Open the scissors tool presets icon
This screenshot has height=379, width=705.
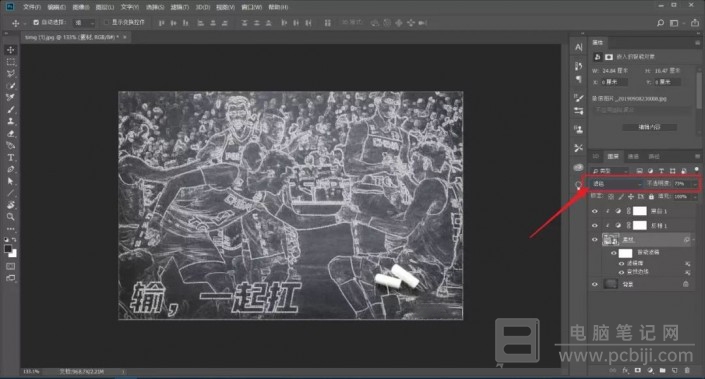pos(579,148)
